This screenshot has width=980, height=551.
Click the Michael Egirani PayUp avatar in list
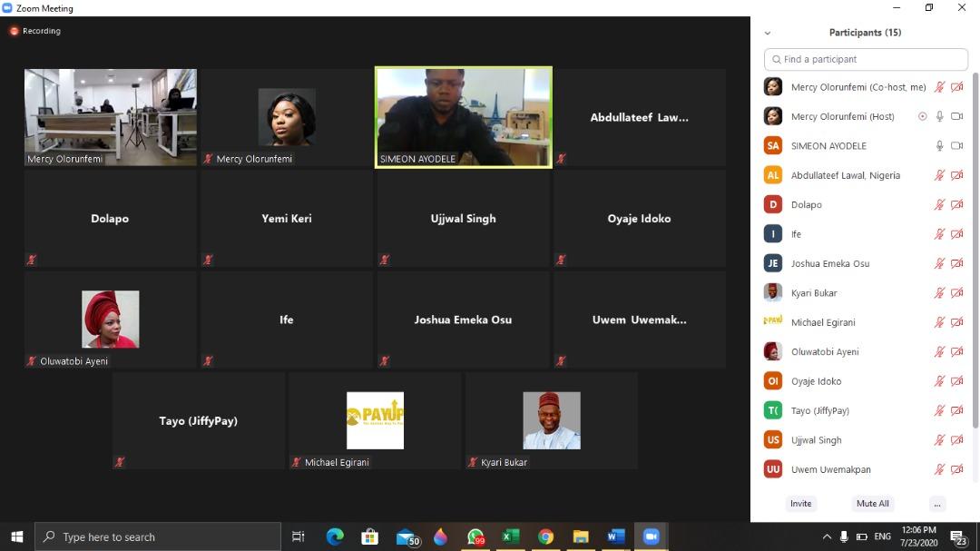pyautogui.click(x=773, y=322)
